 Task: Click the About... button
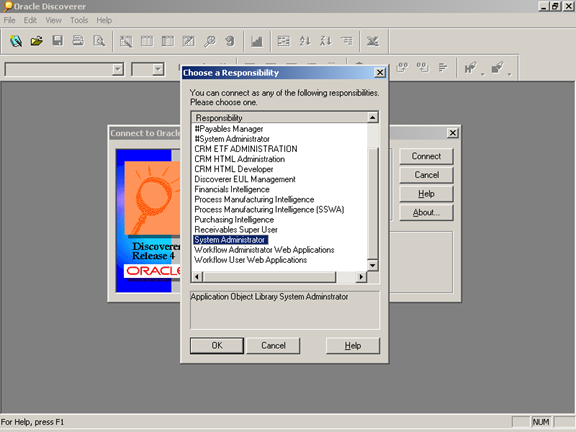(x=426, y=212)
